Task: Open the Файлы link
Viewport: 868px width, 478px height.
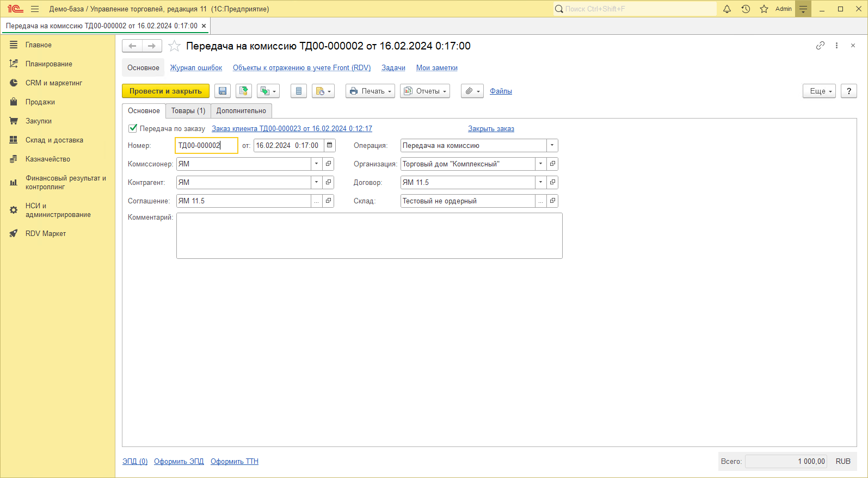Action: pyautogui.click(x=501, y=91)
